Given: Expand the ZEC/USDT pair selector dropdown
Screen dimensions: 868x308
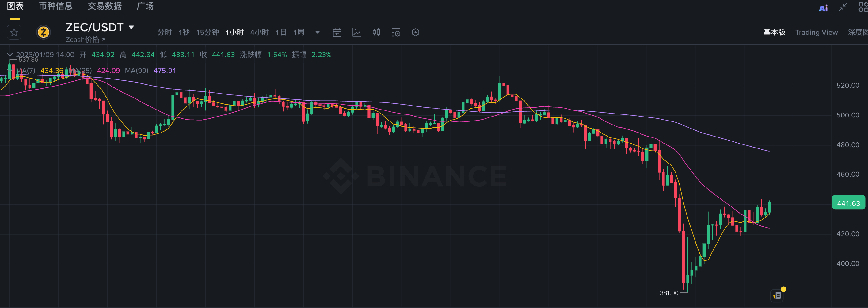Looking at the screenshot, I should click(x=131, y=27).
